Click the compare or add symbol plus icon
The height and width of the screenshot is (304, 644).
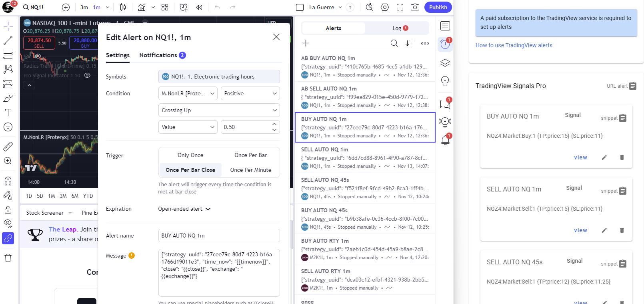click(x=66, y=7)
